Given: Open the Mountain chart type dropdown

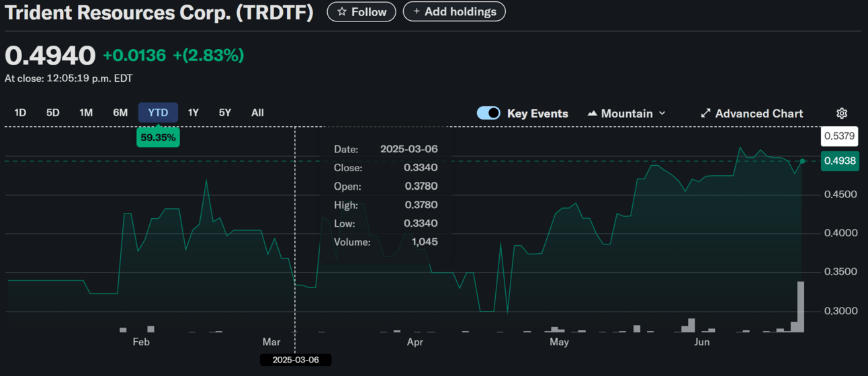Looking at the screenshot, I should pos(626,113).
